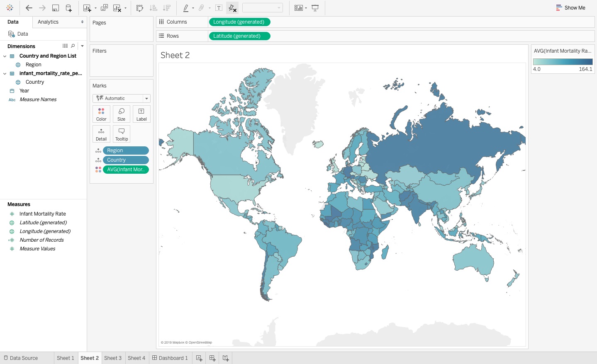This screenshot has width=597, height=364.
Task: Click the Swap rows and columns icon
Action: (x=140, y=8)
